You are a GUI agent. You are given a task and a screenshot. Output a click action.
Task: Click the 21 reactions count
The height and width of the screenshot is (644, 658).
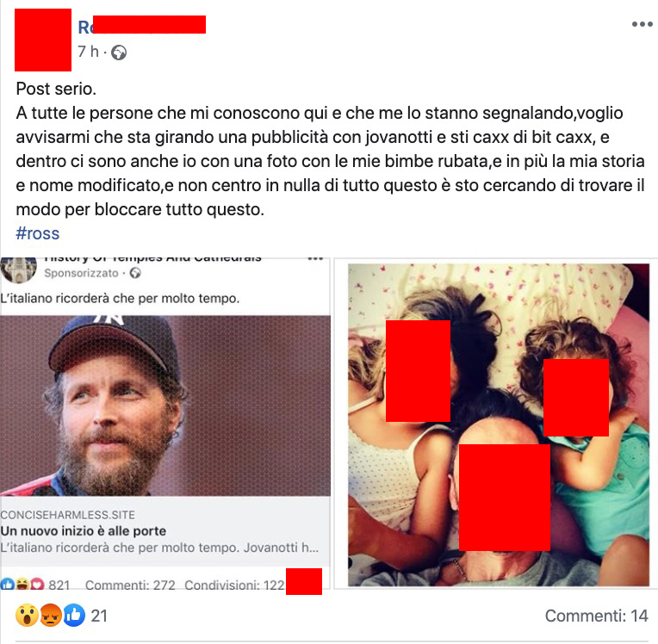click(x=99, y=616)
